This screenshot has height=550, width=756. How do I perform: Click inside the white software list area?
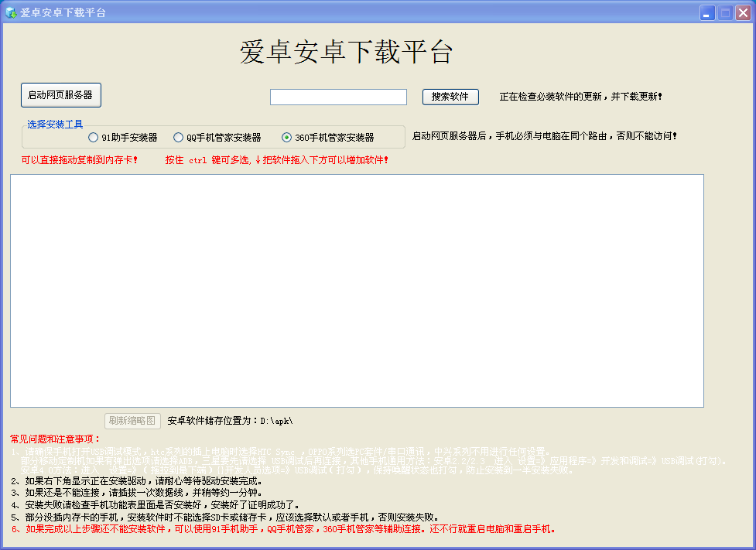pos(357,291)
